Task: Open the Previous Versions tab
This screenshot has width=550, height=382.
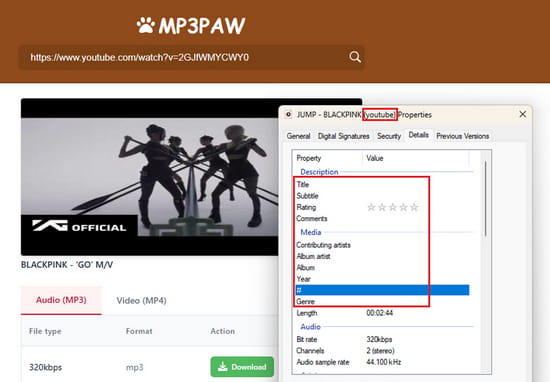Action: point(463,136)
